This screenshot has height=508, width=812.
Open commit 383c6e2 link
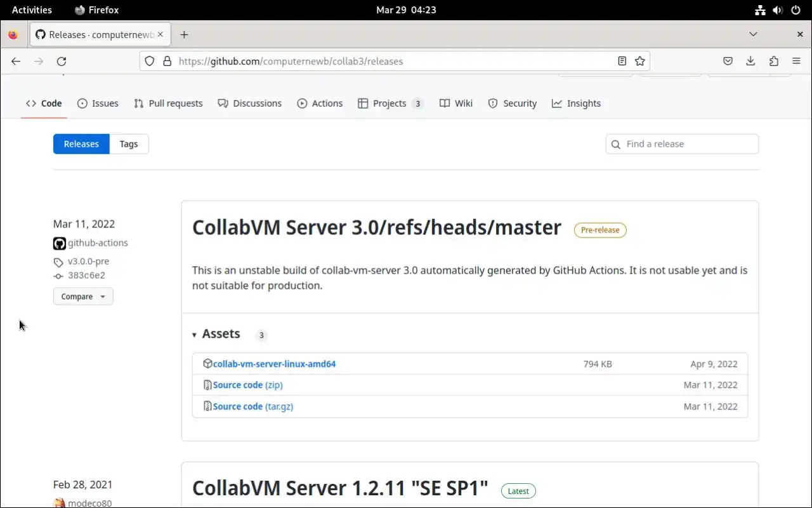[x=86, y=276]
